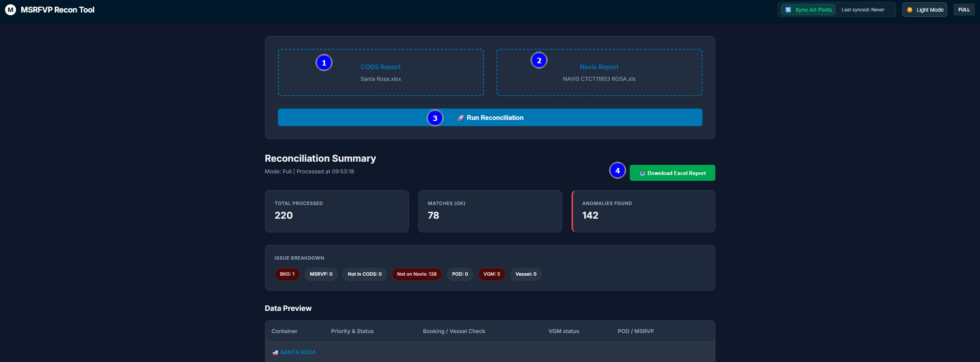Click the MSRFVP Recon Tool title
This screenshot has width=980, height=362.
tap(57, 10)
